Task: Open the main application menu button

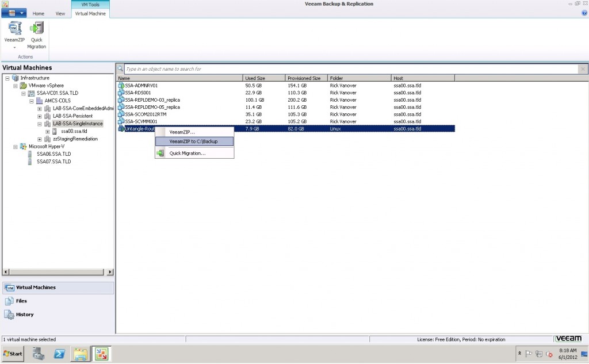Action: pyautogui.click(x=14, y=13)
